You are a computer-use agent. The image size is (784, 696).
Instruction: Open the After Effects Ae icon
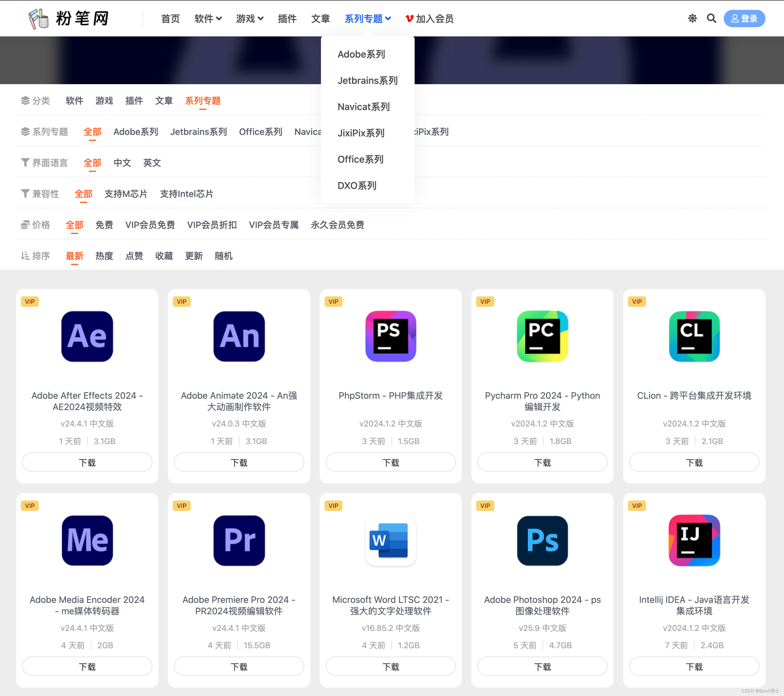(x=87, y=336)
